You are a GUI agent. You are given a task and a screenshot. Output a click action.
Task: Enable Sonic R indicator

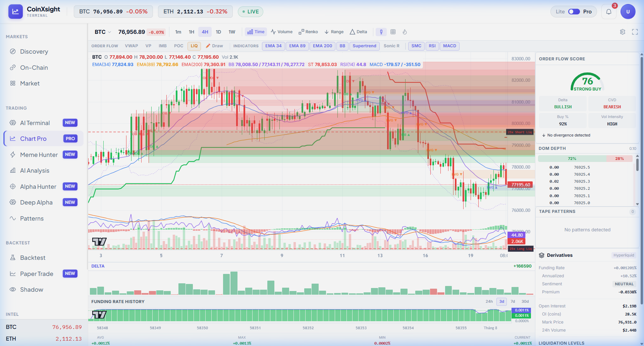click(x=391, y=46)
